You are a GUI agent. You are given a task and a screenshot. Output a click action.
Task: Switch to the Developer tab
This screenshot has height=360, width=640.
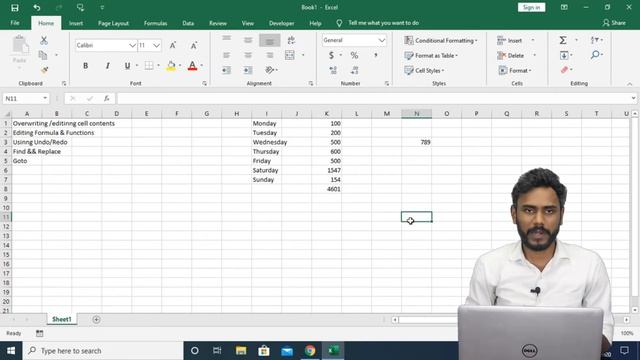click(x=282, y=23)
